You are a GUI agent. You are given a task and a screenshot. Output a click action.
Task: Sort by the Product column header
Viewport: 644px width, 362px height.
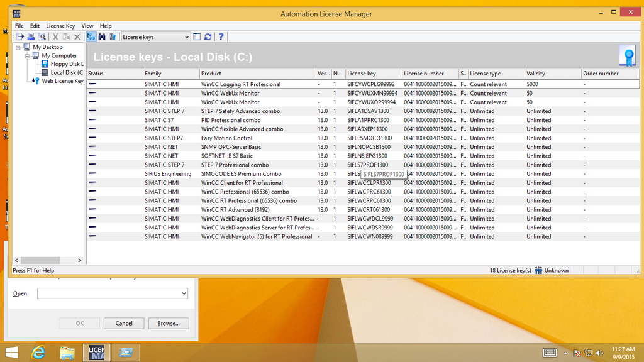[258, 74]
